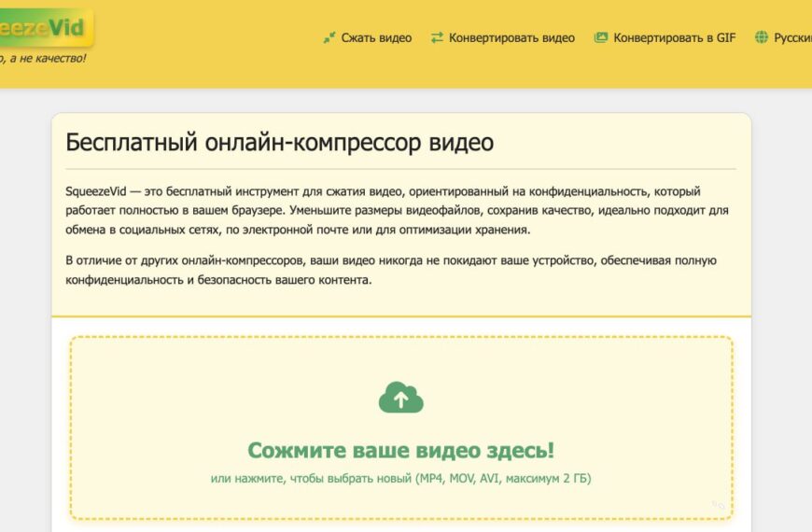Screen dimensions: 812x532
Task: Open the Русский language selector
Action: tap(792, 38)
